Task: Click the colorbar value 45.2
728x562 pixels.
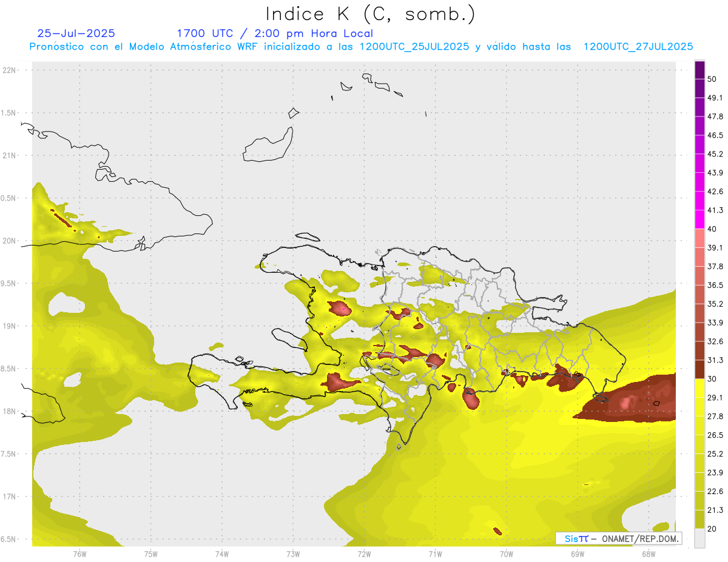Action: click(715, 154)
